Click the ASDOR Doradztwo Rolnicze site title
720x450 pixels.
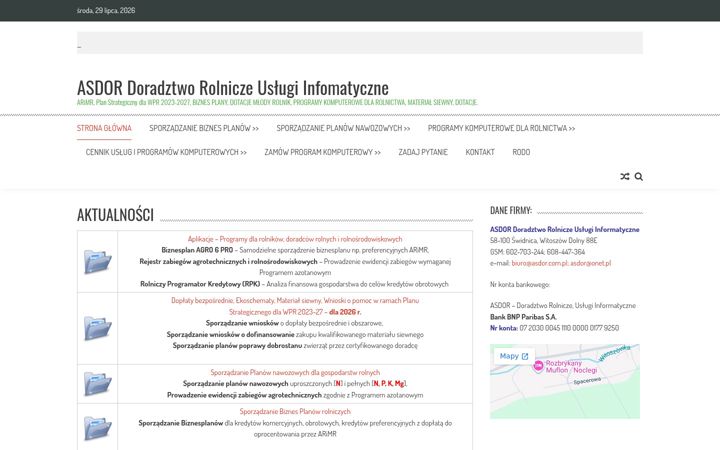point(233,87)
